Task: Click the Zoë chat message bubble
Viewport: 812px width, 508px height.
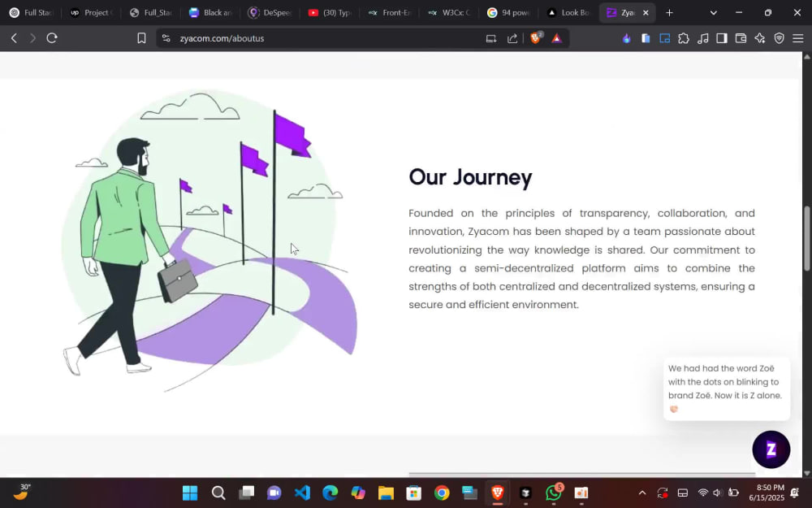Action: pos(727,389)
